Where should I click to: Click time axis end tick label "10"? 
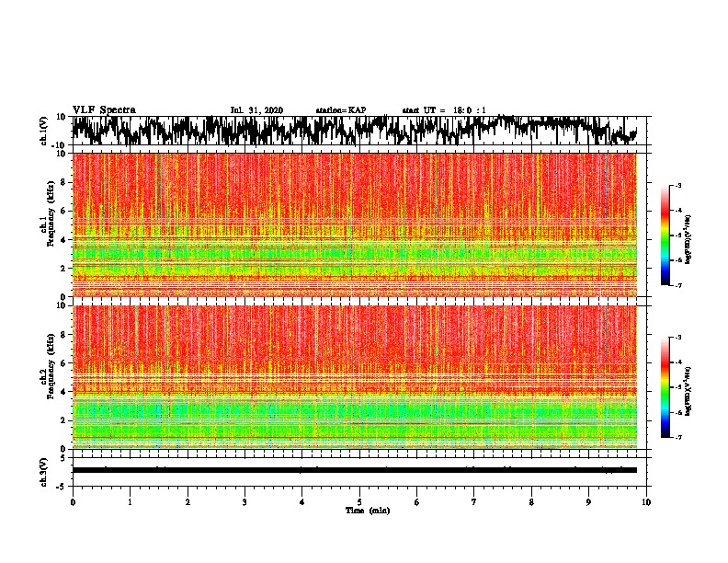646,502
